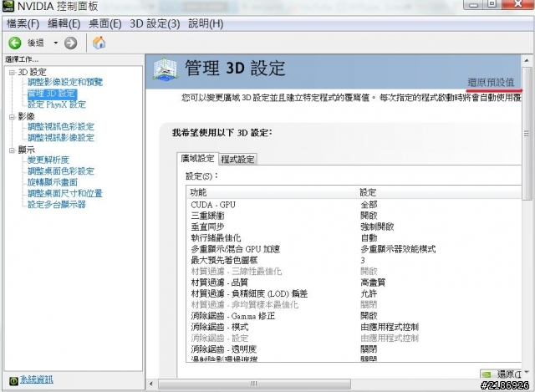
Task: Switch to the 程式設定 tab
Action: pyautogui.click(x=237, y=160)
